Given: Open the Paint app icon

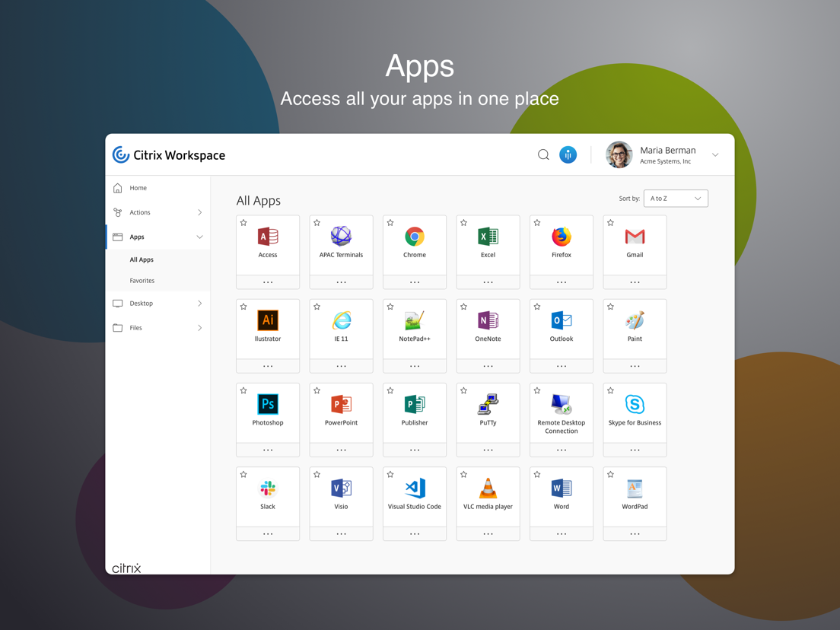Looking at the screenshot, I should pos(635,320).
